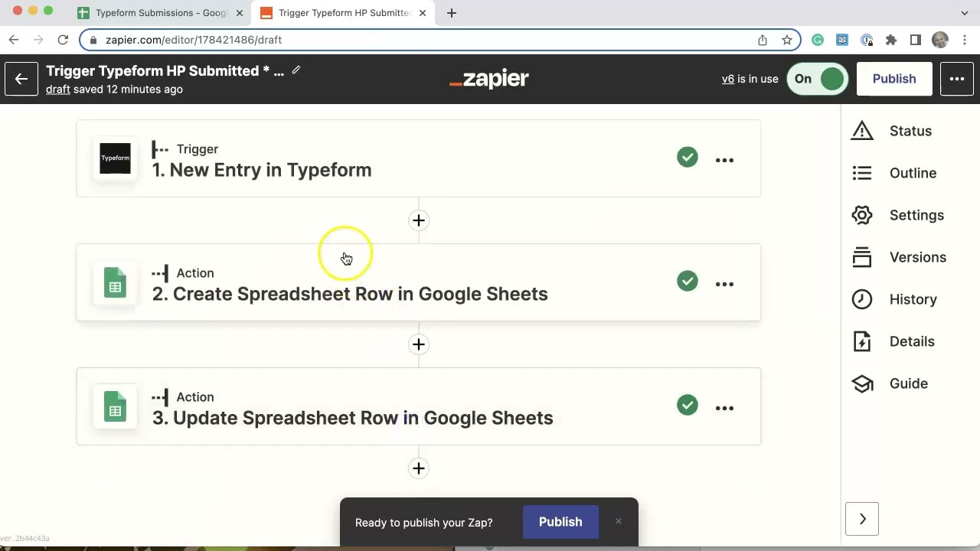Switch to Typeform Submissions Google Sheets tab
This screenshot has width=980, height=551.
[x=161, y=13]
